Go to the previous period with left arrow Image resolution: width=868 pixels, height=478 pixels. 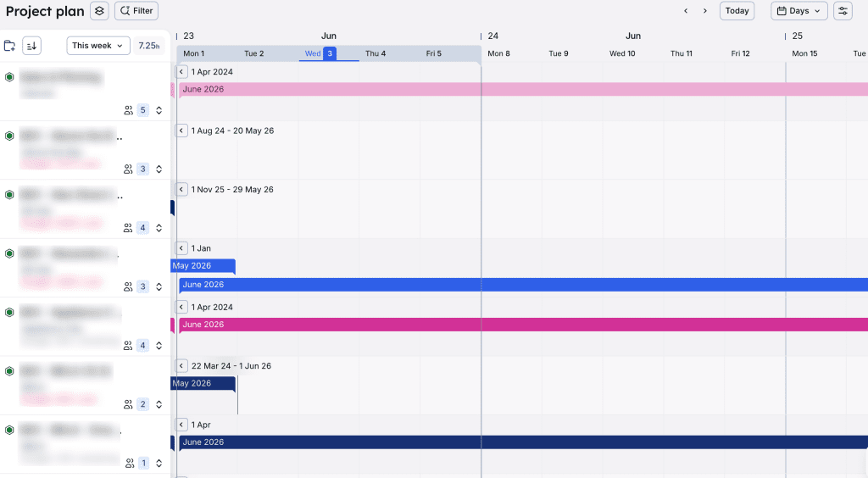tap(686, 11)
